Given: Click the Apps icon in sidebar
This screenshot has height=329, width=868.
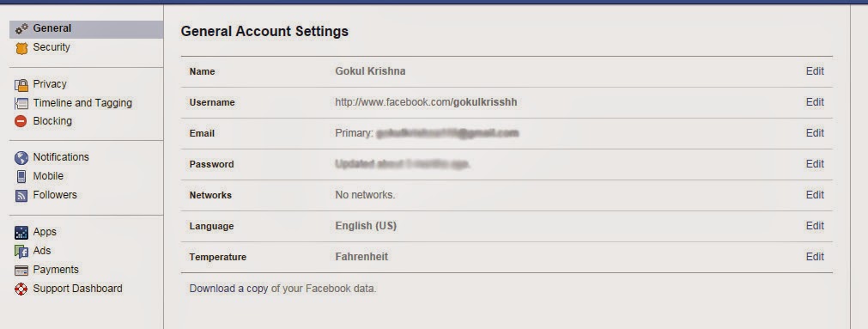Looking at the screenshot, I should [x=21, y=233].
